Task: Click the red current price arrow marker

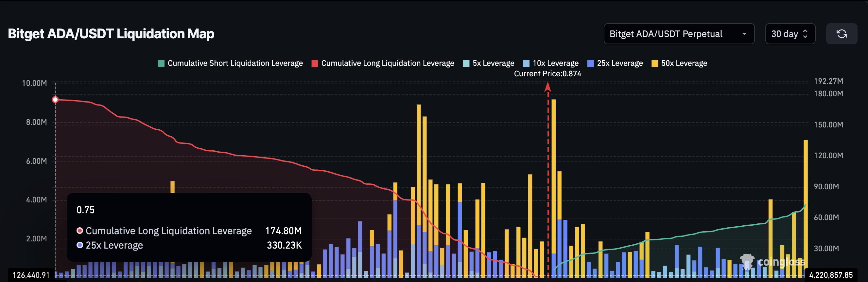Action: click(548, 87)
